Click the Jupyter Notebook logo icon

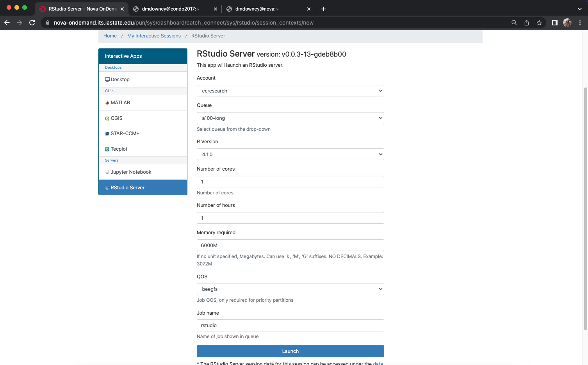tap(107, 172)
